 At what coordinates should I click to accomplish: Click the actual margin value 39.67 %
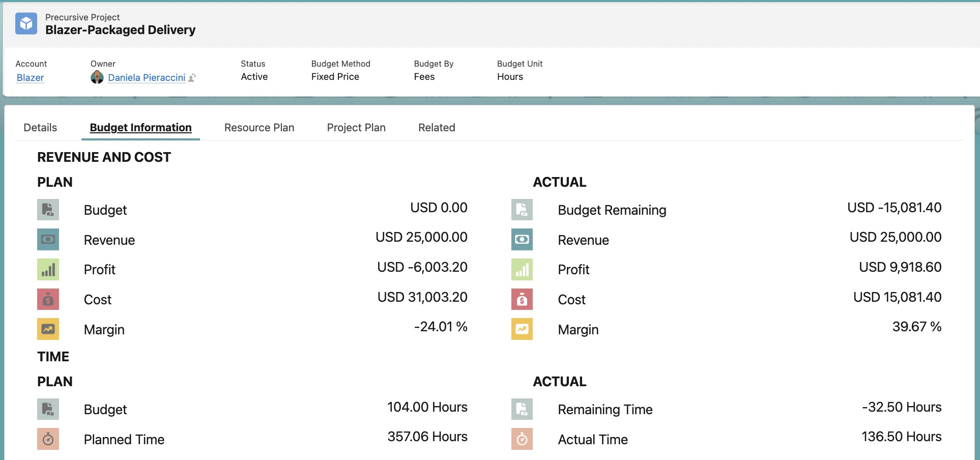[917, 327]
